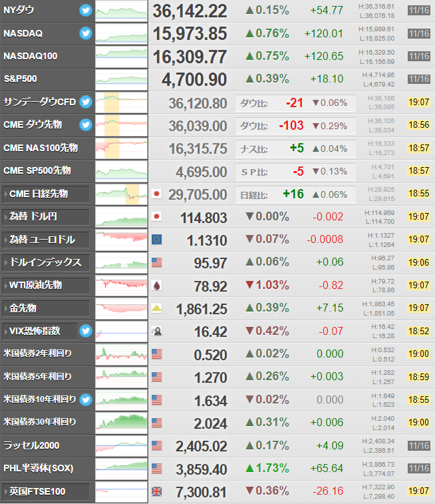Screen dimensions: 435x504
Task: Expand the 金先物 row
Action: tap(46, 308)
